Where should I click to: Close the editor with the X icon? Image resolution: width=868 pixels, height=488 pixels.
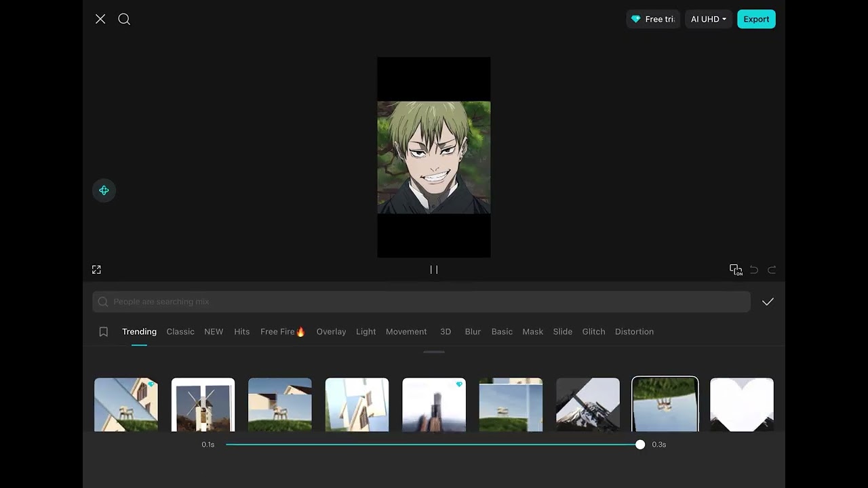click(x=100, y=19)
